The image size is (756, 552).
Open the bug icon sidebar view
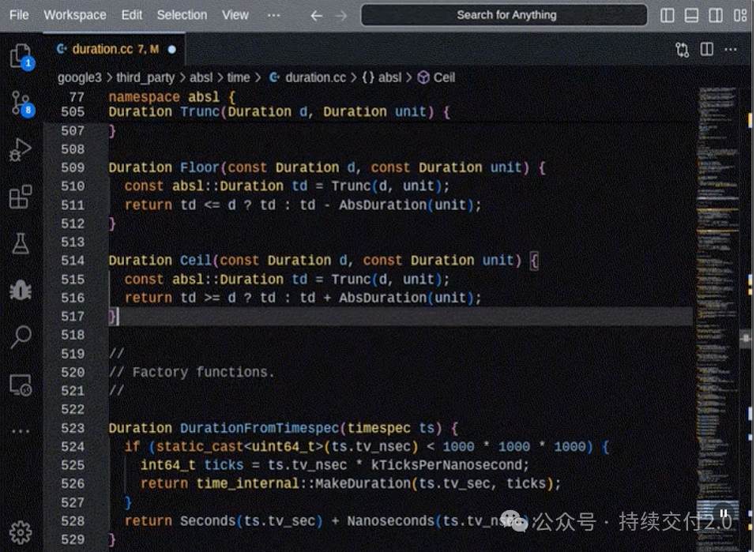[21, 291]
